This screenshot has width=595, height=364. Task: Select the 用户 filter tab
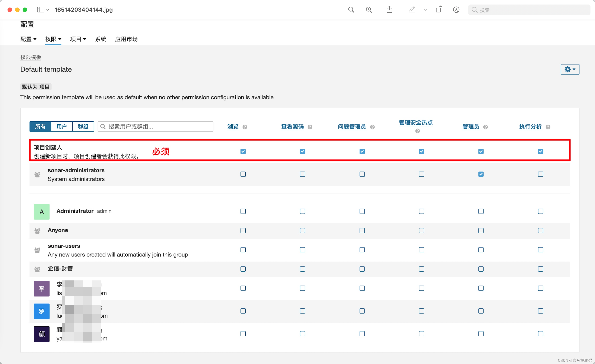62,126
